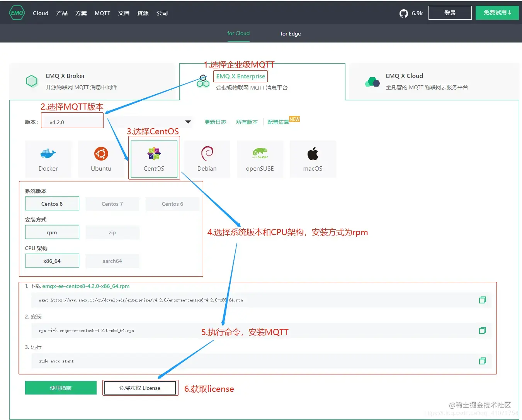The image size is (522, 420).
Task: Select the EMQ X Broker tab
Action: (92, 81)
